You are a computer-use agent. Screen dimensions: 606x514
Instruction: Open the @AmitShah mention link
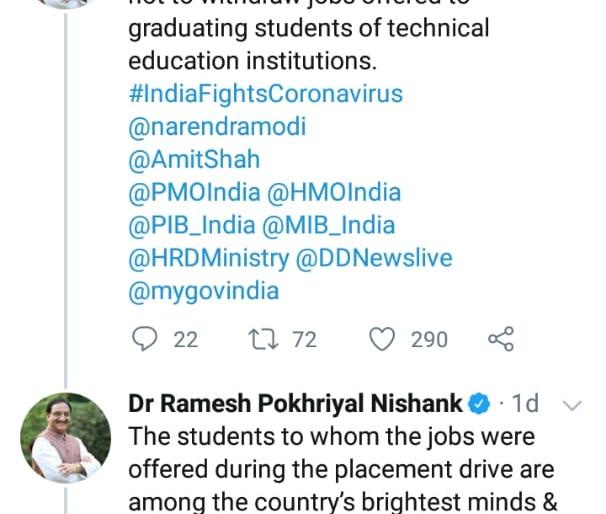tap(194, 159)
